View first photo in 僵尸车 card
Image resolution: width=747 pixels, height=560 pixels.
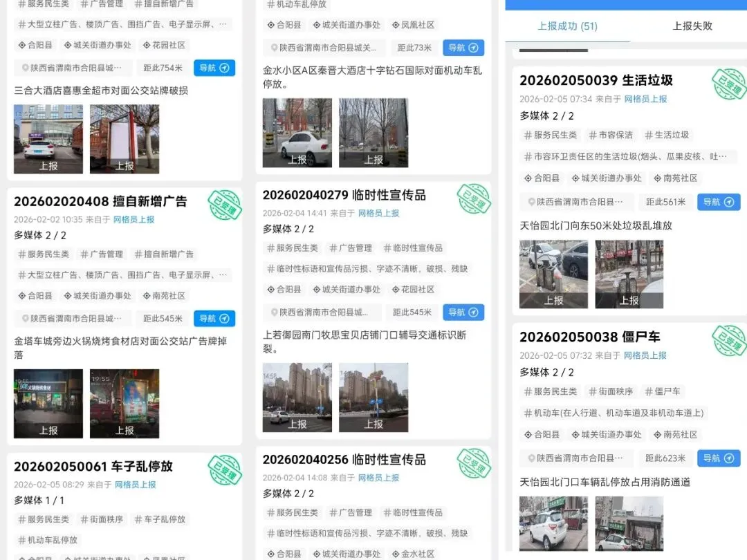[553, 524]
